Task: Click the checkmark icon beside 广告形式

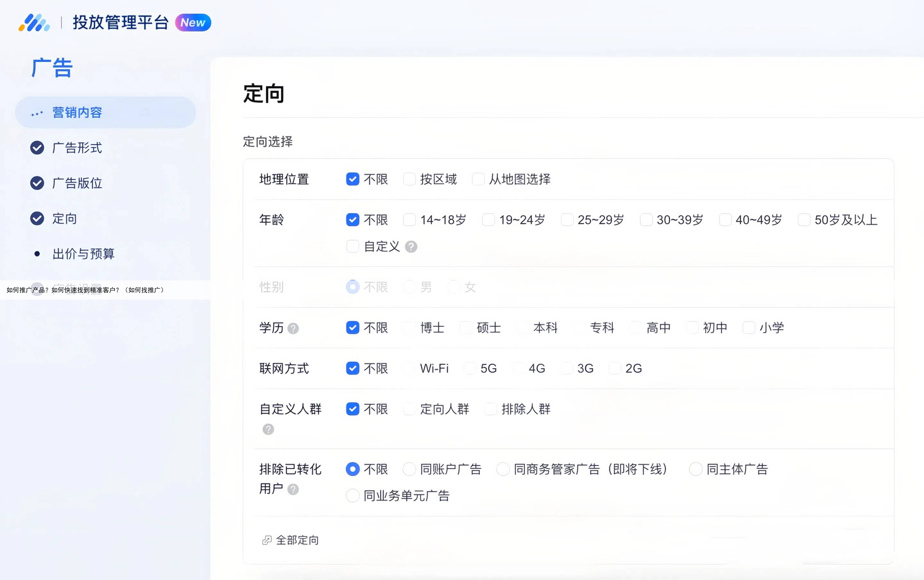Action: tap(37, 148)
